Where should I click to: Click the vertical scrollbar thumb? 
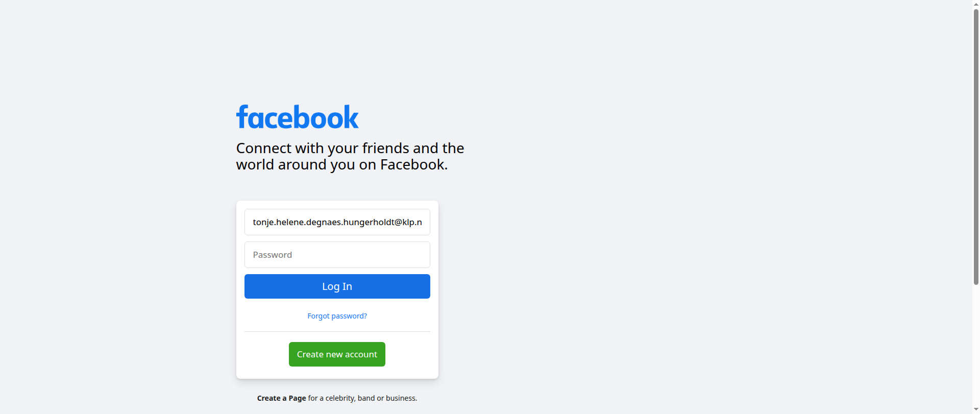pyautogui.click(x=976, y=147)
